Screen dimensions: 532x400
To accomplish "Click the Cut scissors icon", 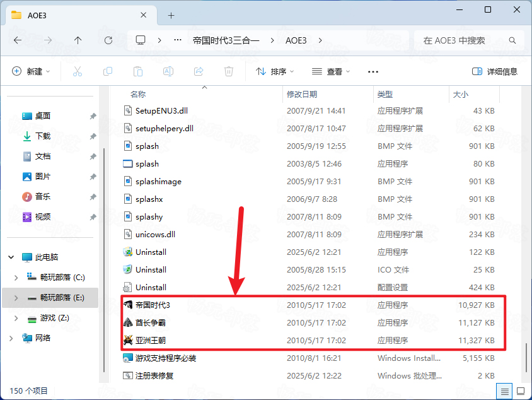I will click(78, 71).
